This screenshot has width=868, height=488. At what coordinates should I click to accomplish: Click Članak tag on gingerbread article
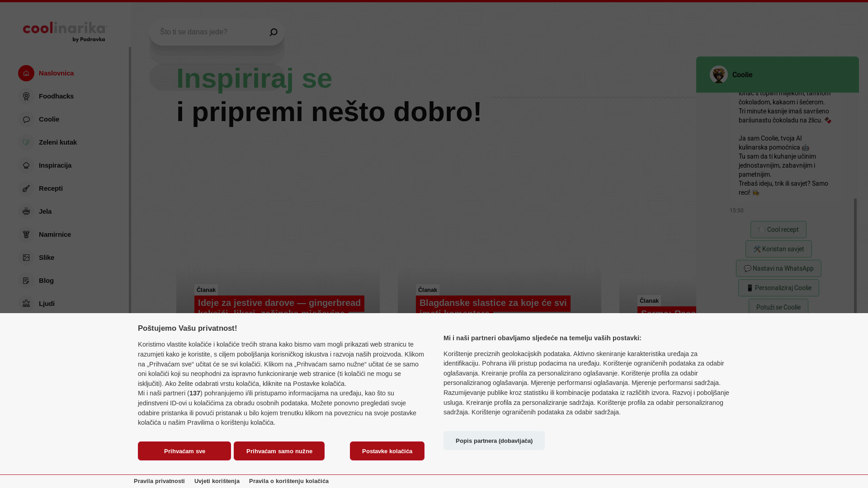pos(206,290)
